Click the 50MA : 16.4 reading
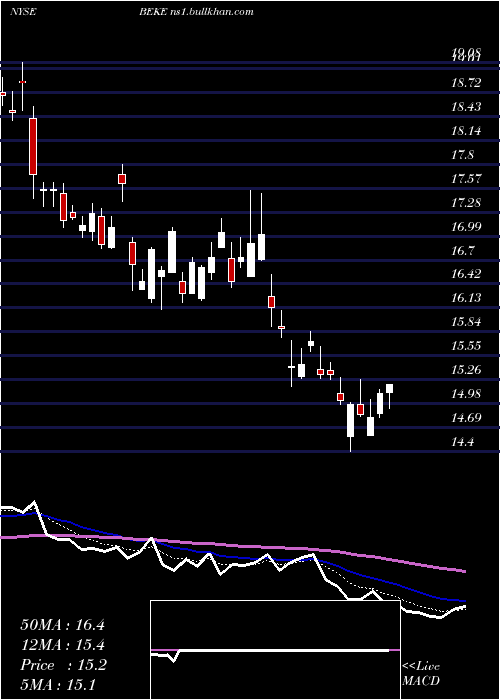Image resolution: width=500 pixels, height=700 pixels. [62, 625]
